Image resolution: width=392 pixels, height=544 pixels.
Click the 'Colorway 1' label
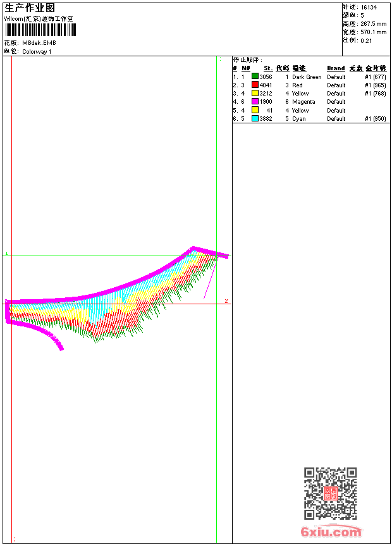coord(37,52)
